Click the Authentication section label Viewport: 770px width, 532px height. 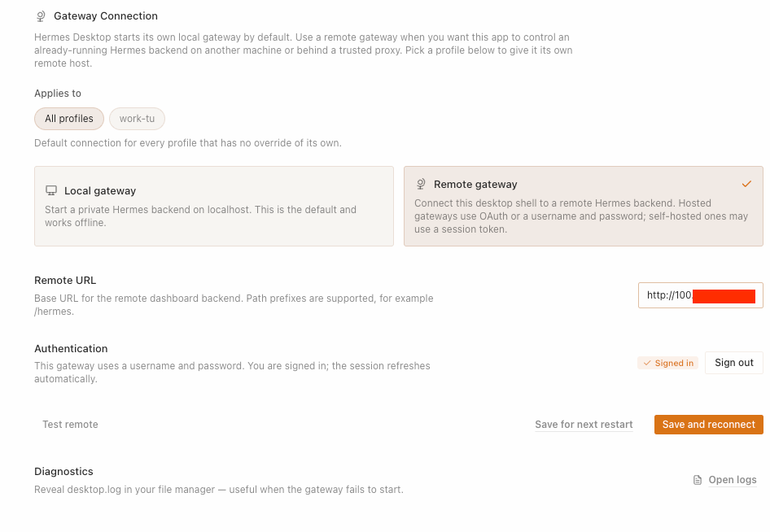point(71,348)
